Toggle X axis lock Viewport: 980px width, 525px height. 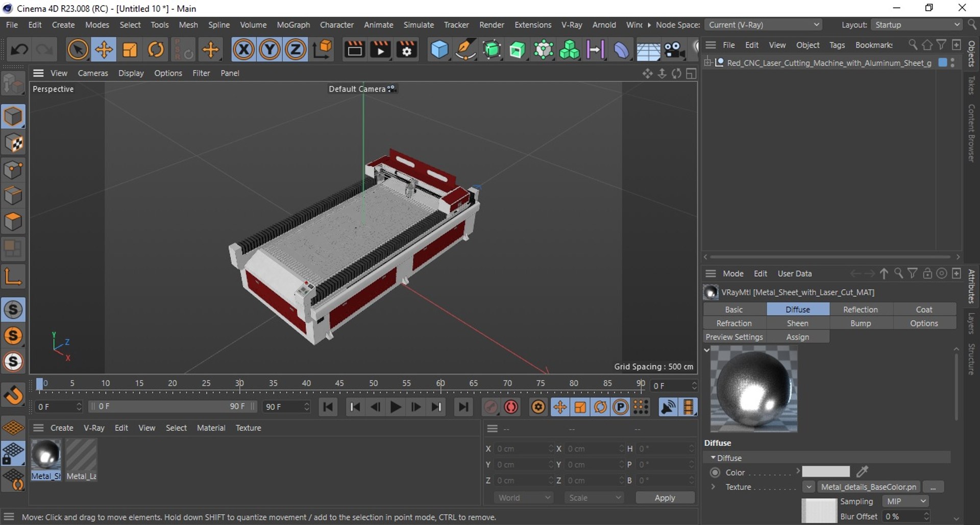243,50
